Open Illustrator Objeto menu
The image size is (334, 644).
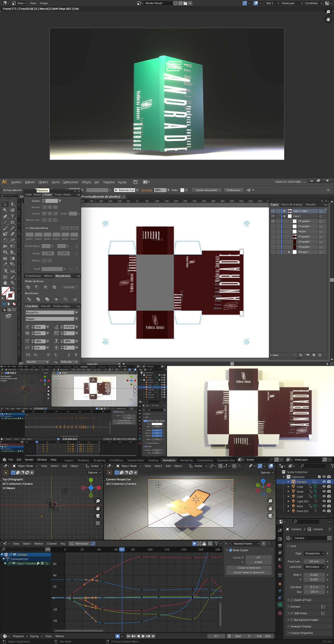tap(43, 182)
